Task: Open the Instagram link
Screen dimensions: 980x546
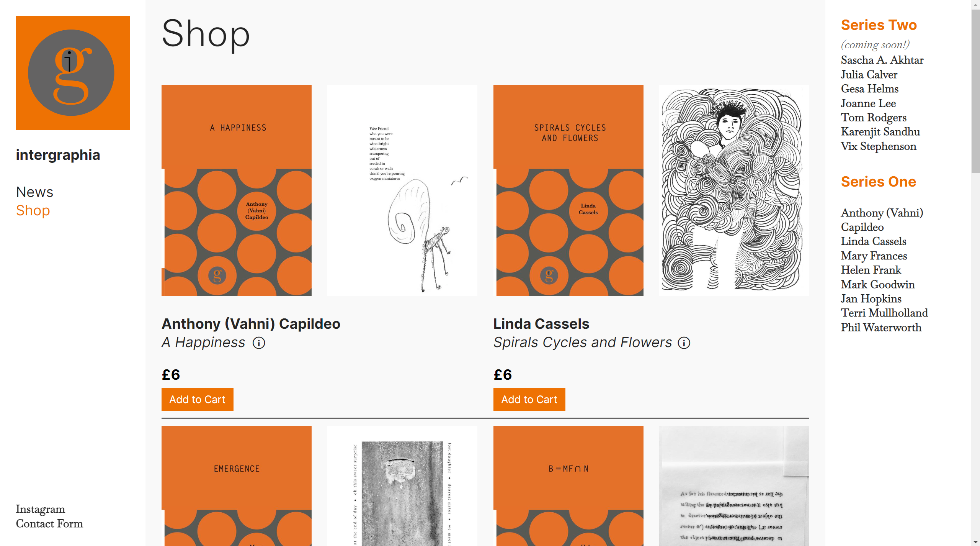Action: [x=40, y=509]
